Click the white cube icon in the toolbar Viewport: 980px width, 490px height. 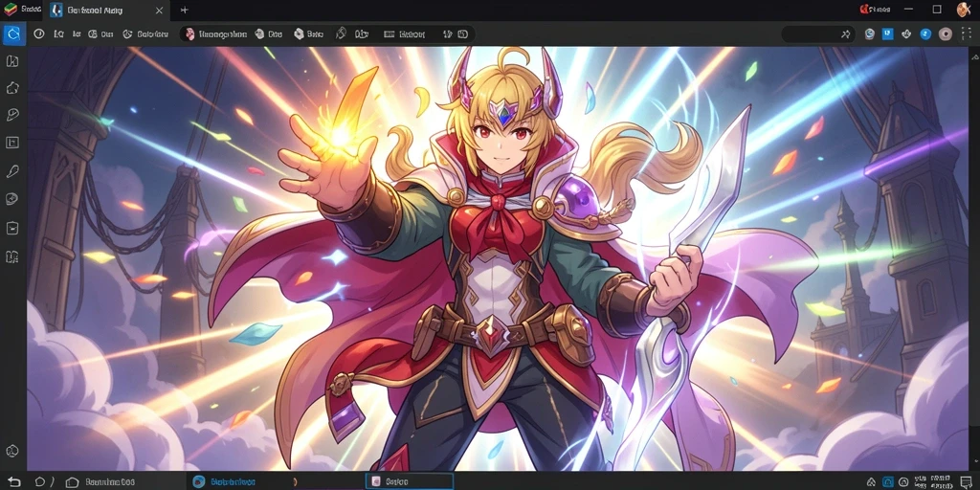[x=299, y=34]
